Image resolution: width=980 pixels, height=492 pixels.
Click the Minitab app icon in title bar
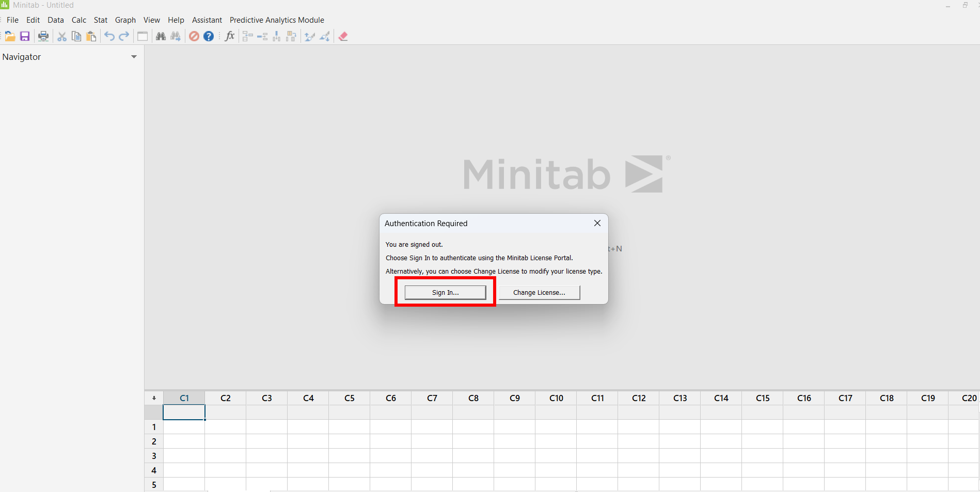[5, 5]
